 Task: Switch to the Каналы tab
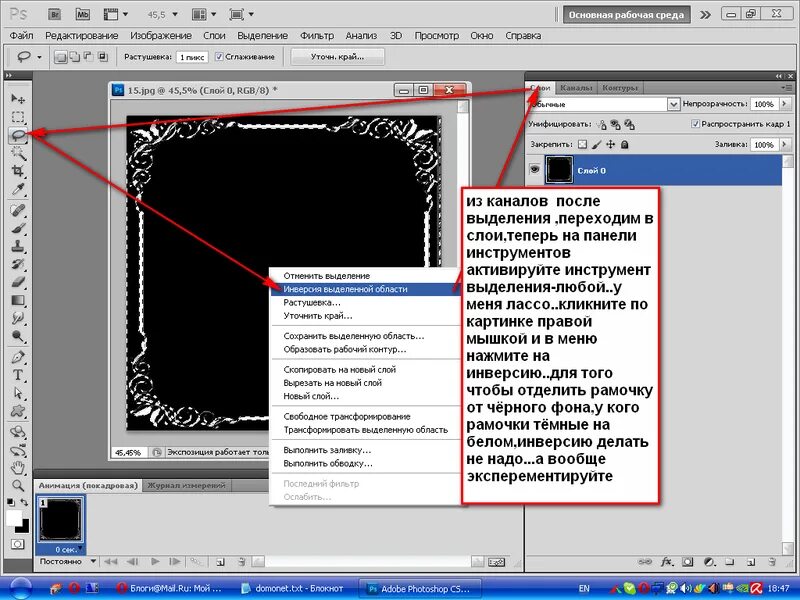(576, 88)
